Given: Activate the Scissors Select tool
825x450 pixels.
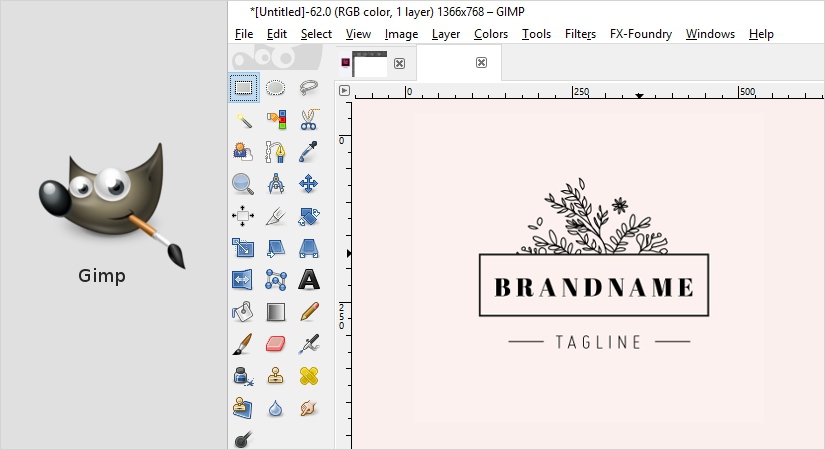Looking at the screenshot, I should [x=309, y=120].
